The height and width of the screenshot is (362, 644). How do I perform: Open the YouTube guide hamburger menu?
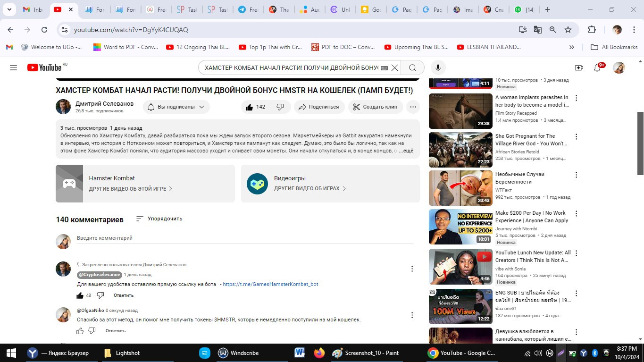pos(13,67)
